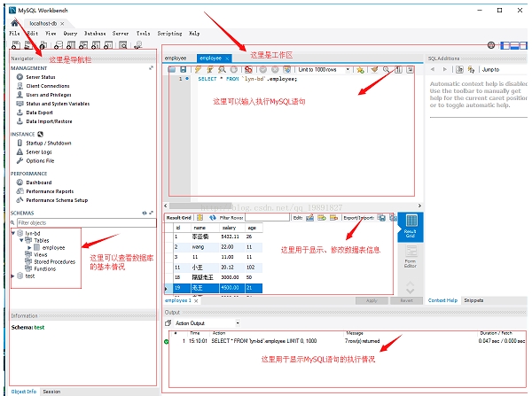532x396 pixels.
Task: Open the Session tab
Action: point(51,392)
